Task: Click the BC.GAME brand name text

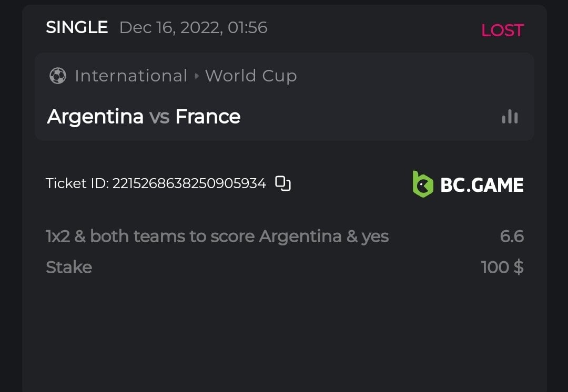Action: (x=482, y=185)
